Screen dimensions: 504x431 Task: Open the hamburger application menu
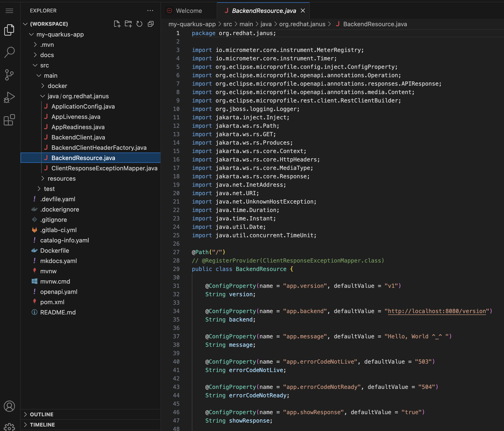10,11
